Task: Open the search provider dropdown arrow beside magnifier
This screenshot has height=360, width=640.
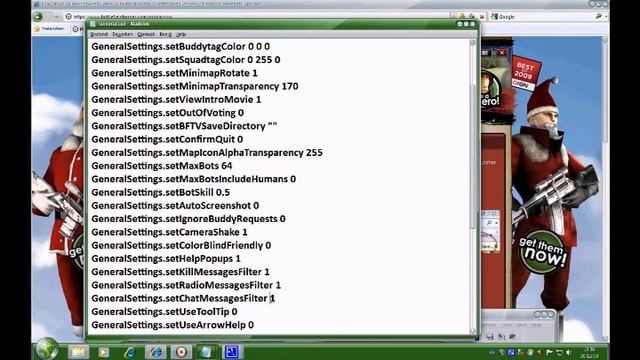Action: click(606, 16)
